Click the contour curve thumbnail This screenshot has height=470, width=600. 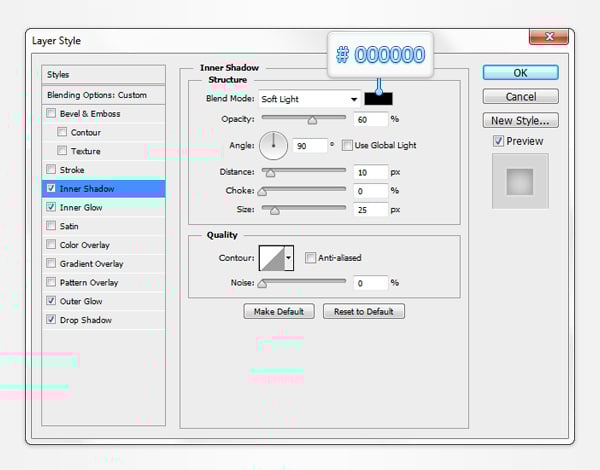click(x=271, y=258)
